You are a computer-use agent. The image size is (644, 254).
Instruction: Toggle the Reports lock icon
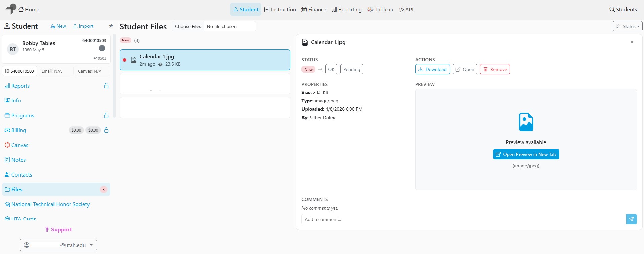[106, 86]
